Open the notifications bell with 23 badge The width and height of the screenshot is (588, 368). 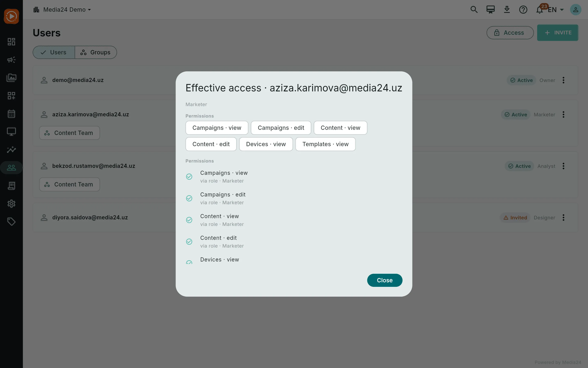click(x=540, y=9)
